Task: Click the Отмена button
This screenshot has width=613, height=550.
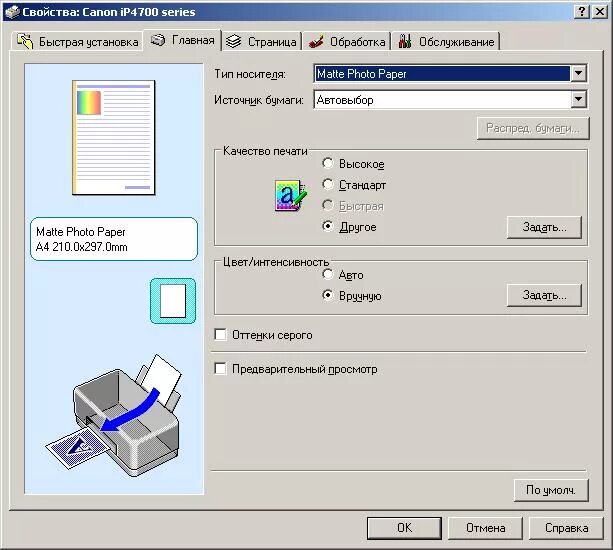Action: click(485, 528)
